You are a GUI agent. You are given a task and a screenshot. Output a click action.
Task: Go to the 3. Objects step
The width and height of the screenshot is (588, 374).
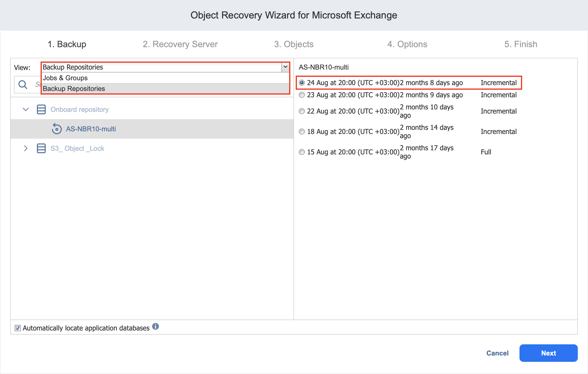click(x=294, y=44)
